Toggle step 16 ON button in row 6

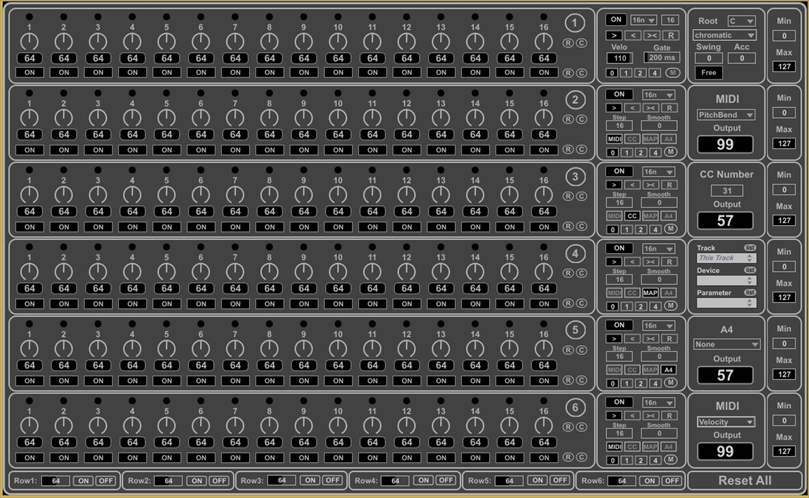point(543,457)
